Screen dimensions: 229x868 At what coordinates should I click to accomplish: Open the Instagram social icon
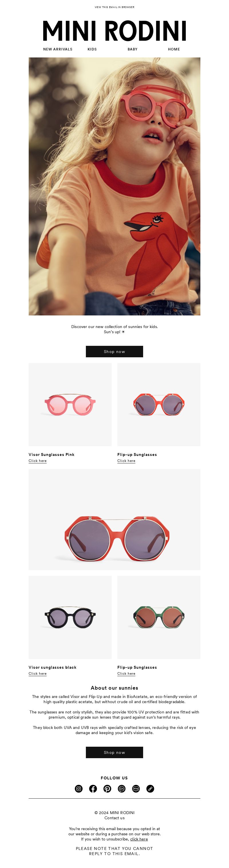click(x=79, y=789)
